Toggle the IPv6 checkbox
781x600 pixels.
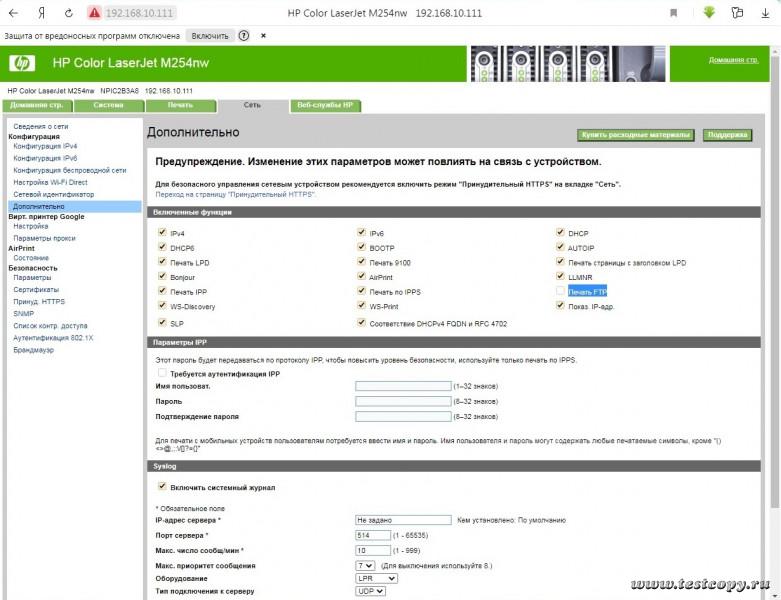(361, 232)
